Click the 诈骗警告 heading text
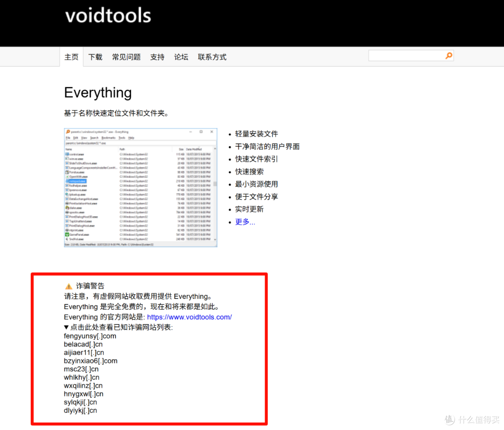The height and width of the screenshot is (430, 504). coord(91,286)
